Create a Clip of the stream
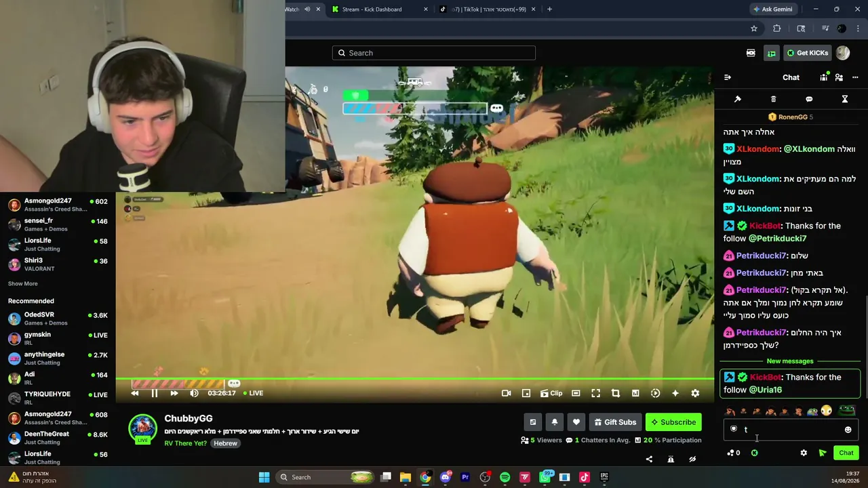This screenshot has width=868, height=488. point(551,393)
